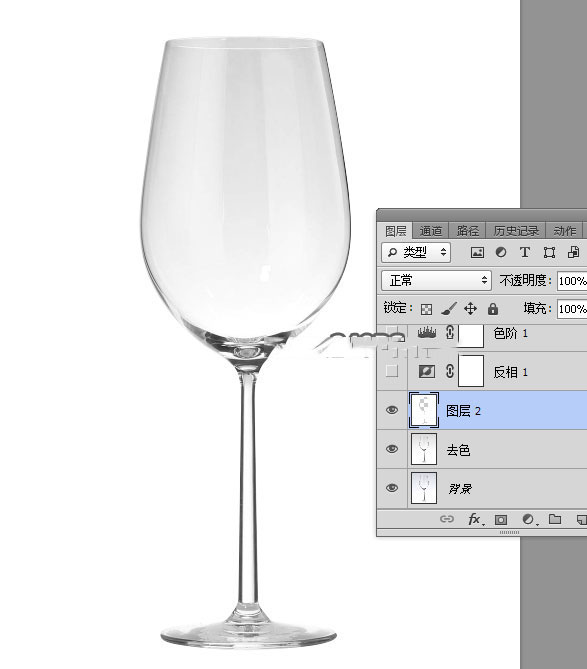Image resolution: width=587 pixels, height=669 pixels.
Task: Filter layers by pixel image icon
Action: click(477, 253)
